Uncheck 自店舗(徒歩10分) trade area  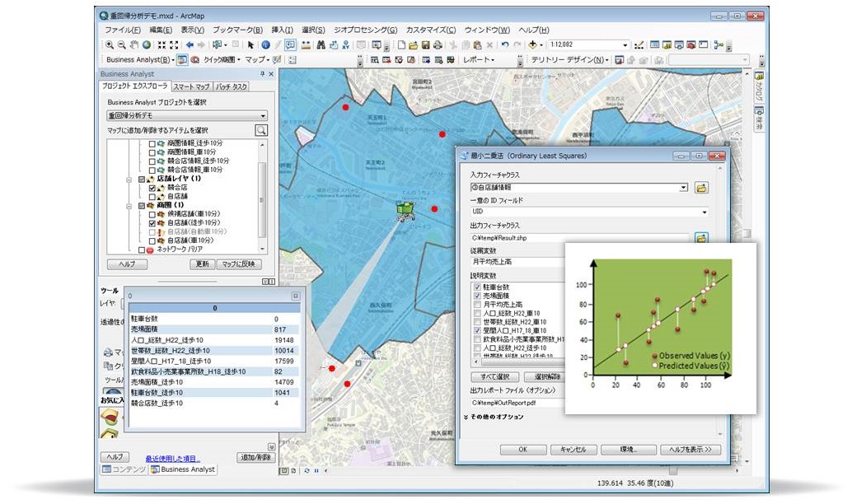pyautogui.click(x=152, y=223)
